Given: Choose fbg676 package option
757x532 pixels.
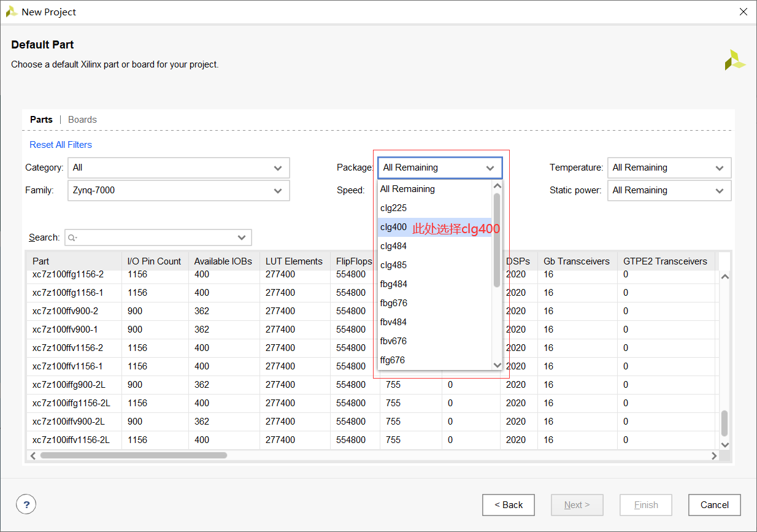Looking at the screenshot, I should (x=435, y=303).
